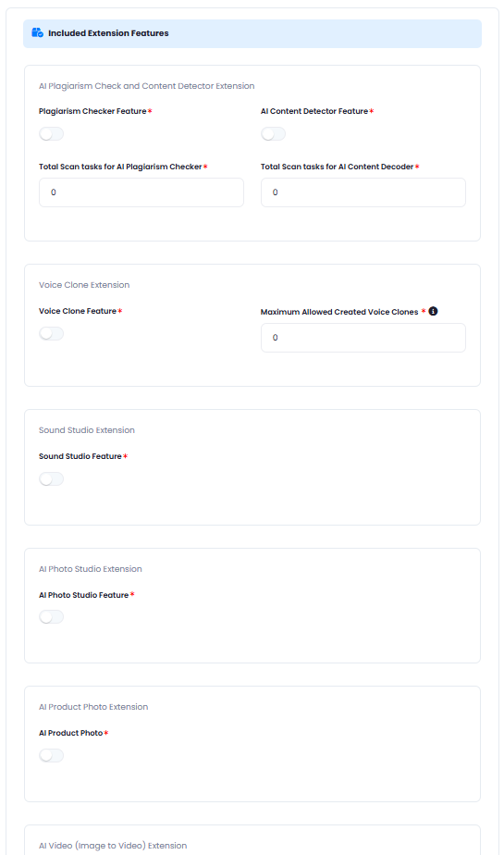Enable the Plagiarism Checker Feature switch
The width and height of the screenshot is (504, 855).
coord(51,133)
